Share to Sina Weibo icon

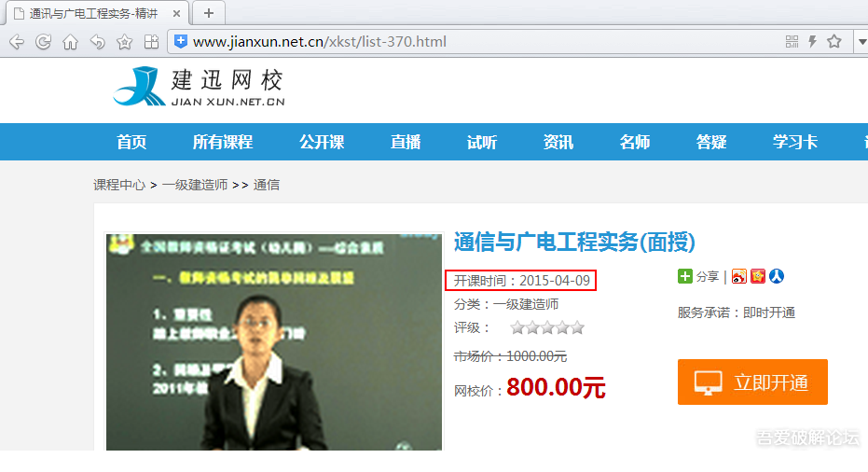coord(739,276)
